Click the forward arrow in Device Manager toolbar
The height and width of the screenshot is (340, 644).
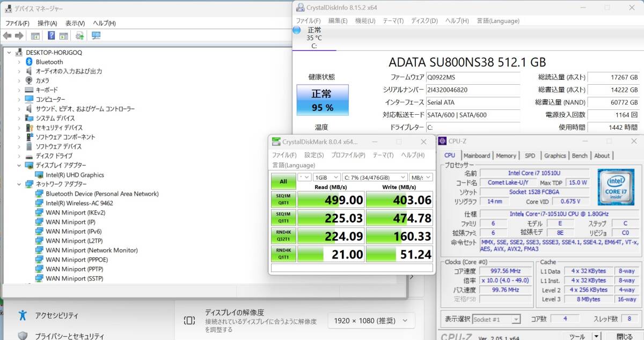(x=19, y=36)
